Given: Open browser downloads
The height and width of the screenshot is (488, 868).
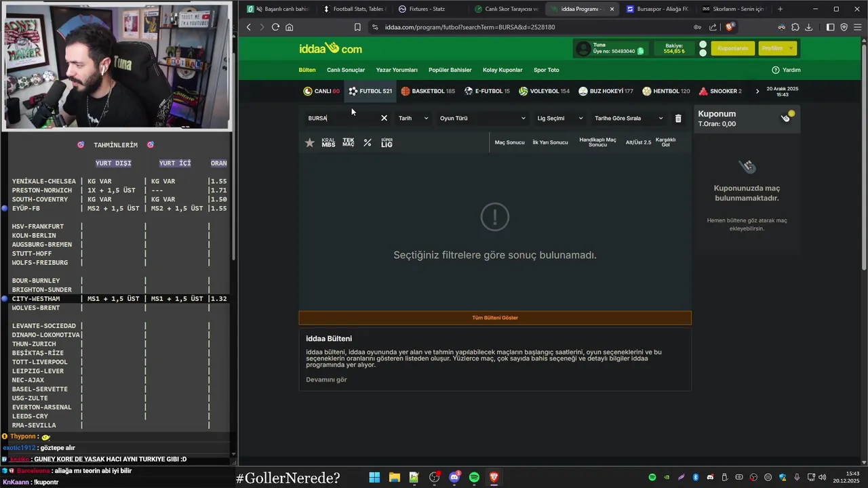Looking at the screenshot, I should (809, 27).
